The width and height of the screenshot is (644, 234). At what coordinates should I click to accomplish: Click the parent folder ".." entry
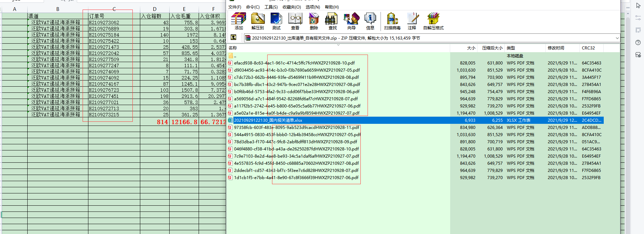[235, 56]
